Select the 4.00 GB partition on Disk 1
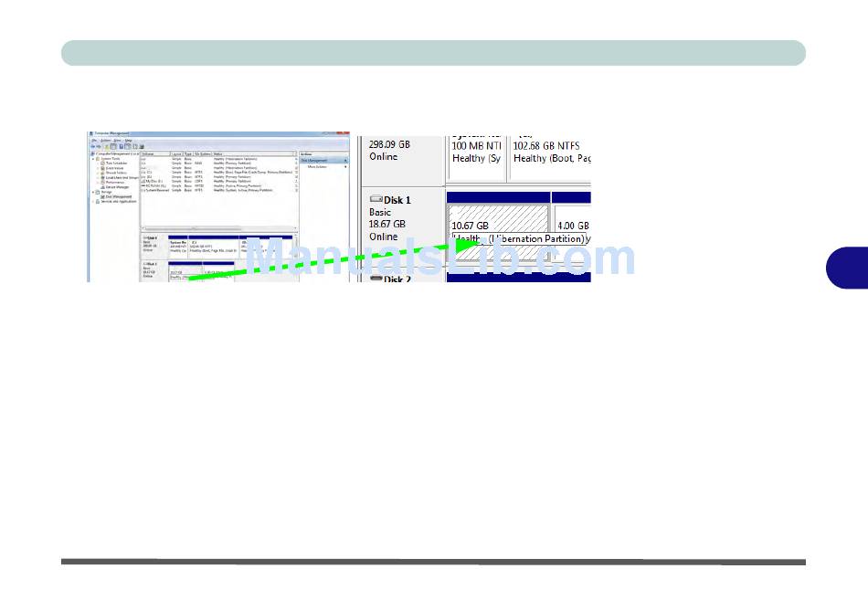Viewport: 868px width, 611px height. [x=572, y=226]
